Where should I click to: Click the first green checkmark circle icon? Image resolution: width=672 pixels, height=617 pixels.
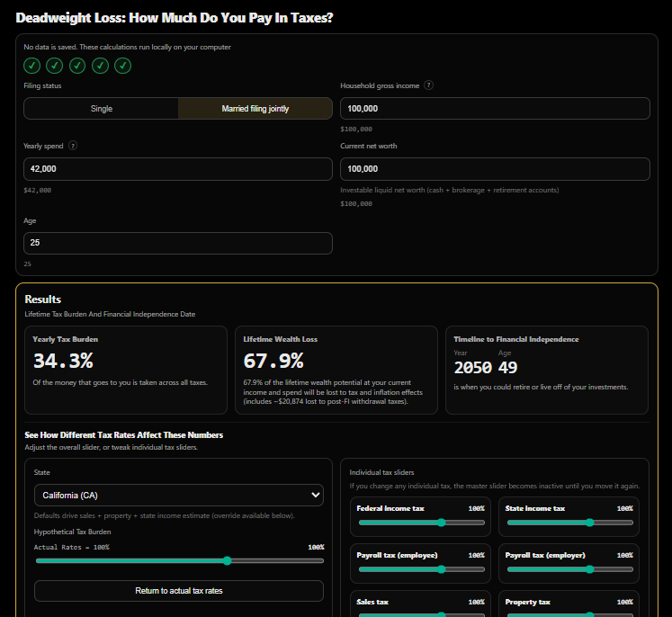click(x=31, y=66)
